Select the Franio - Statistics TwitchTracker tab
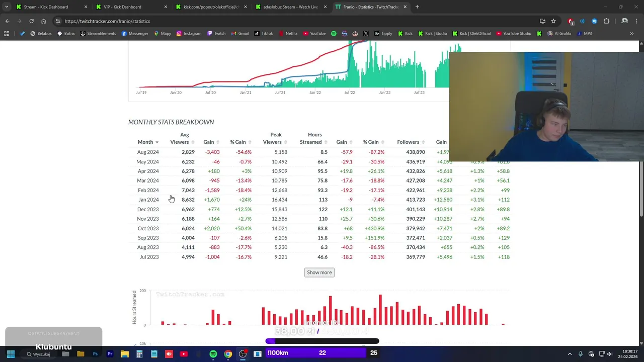Screen dimensions: 644x362 (x=371, y=7)
